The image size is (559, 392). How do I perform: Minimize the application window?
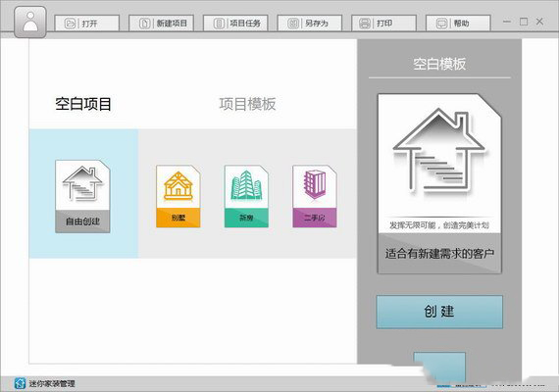[507, 22]
